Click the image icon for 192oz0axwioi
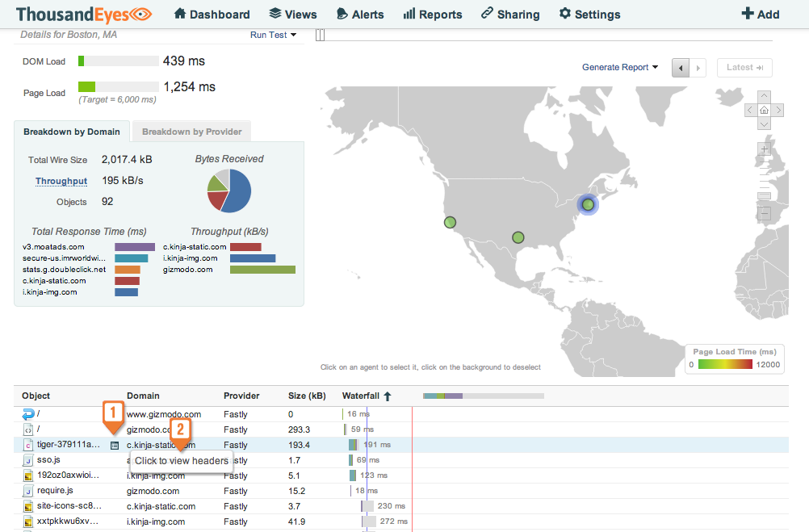The height and width of the screenshot is (532, 809). [x=28, y=475]
